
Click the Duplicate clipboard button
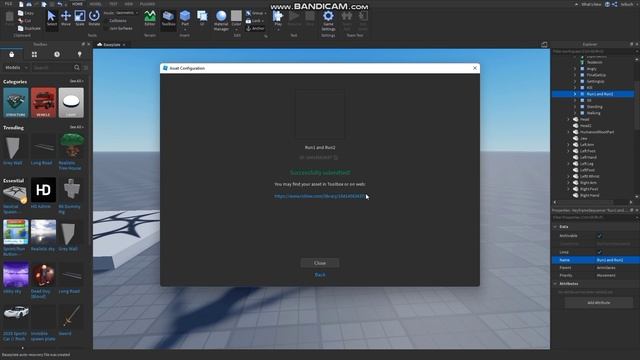point(29,29)
